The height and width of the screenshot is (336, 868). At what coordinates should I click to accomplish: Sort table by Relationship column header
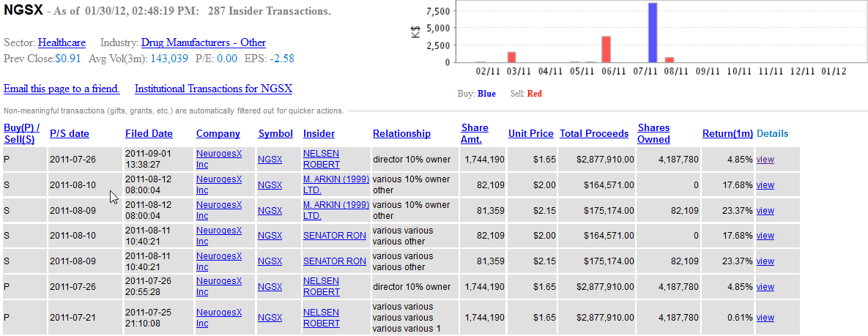(x=401, y=133)
